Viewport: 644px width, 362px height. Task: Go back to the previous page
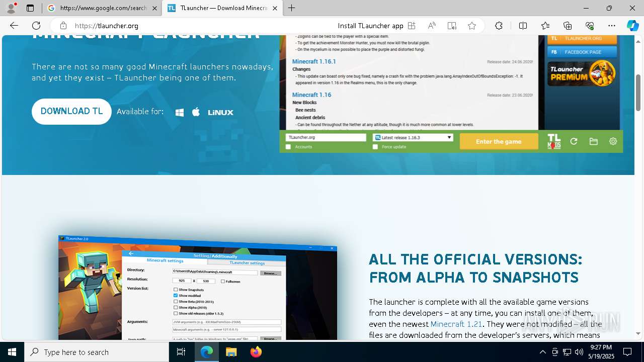pos(14,26)
